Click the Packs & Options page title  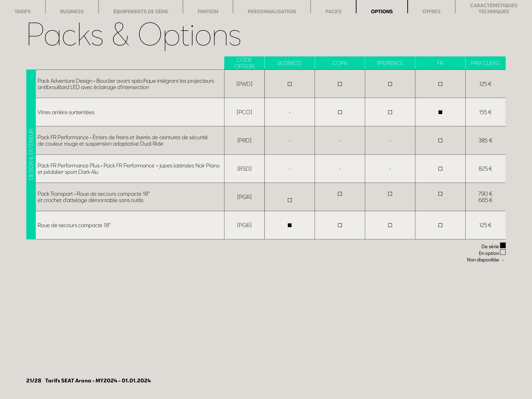134,34
